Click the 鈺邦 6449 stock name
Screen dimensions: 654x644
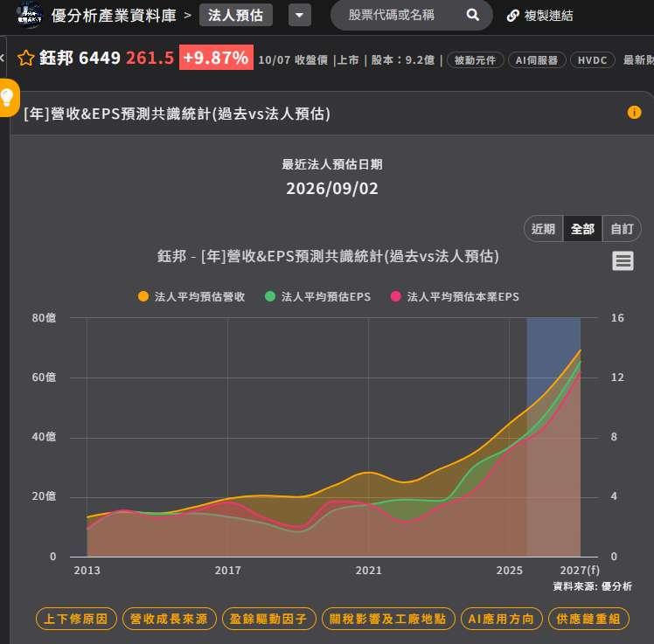point(80,58)
